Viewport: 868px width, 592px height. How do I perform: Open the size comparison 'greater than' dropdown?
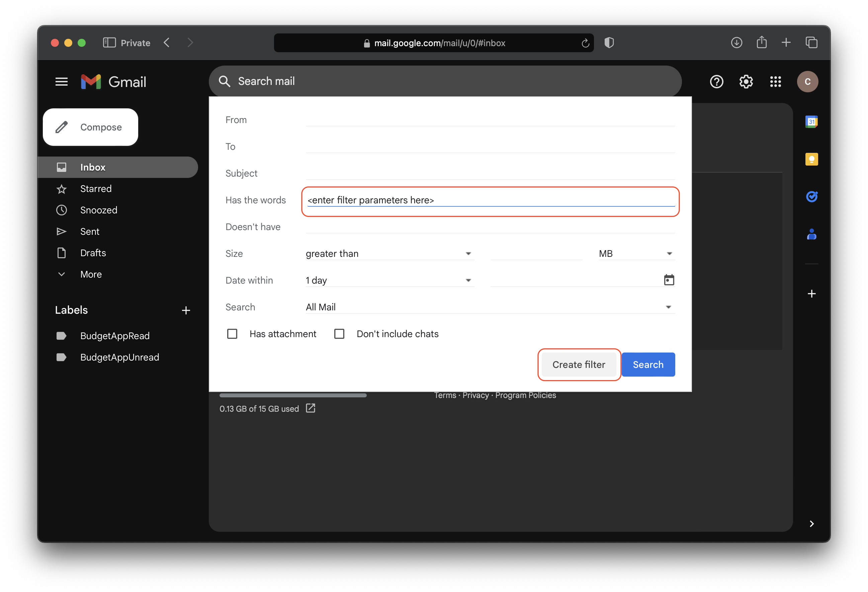pos(389,254)
